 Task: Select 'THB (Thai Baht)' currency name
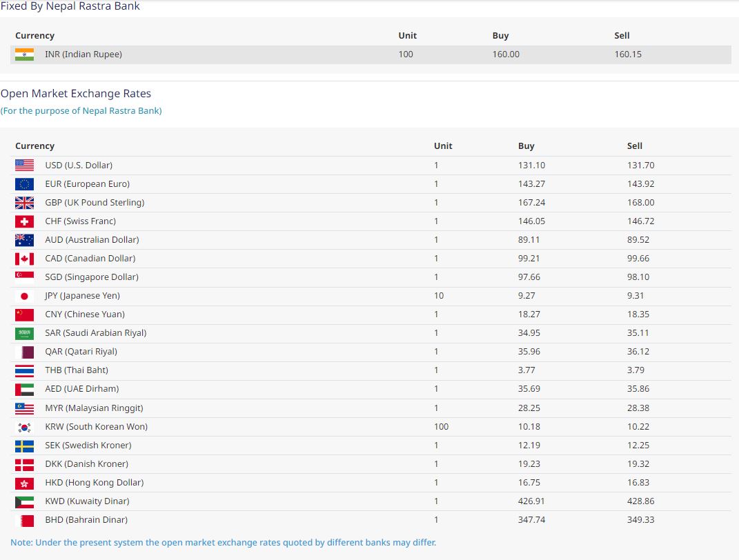[x=77, y=370]
